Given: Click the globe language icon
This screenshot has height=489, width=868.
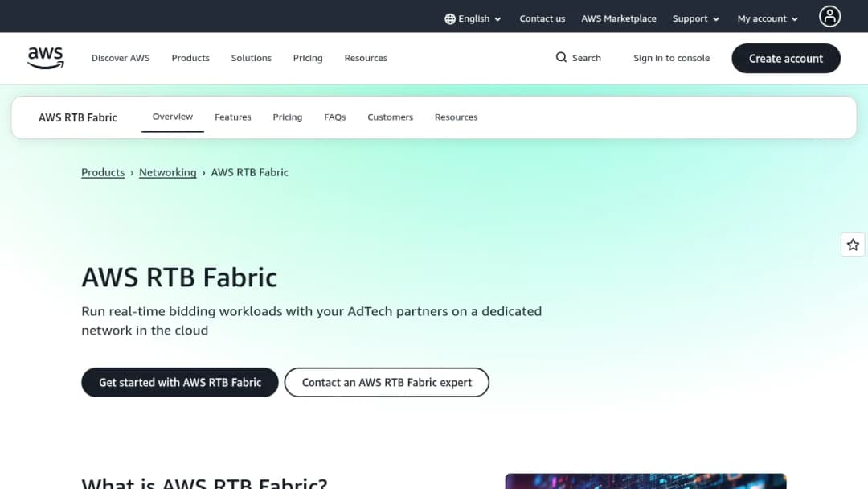Looking at the screenshot, I should (x=450, y=18).
